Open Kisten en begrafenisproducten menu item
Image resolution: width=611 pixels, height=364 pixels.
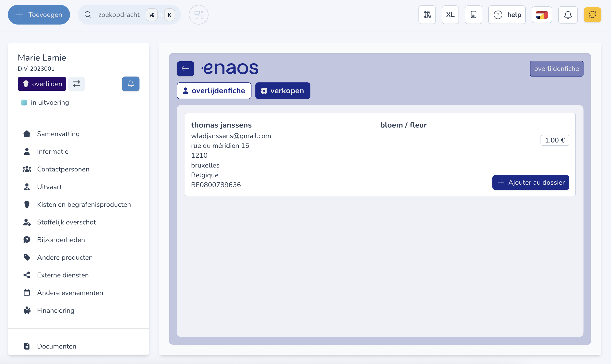click(x=84, y=205)
